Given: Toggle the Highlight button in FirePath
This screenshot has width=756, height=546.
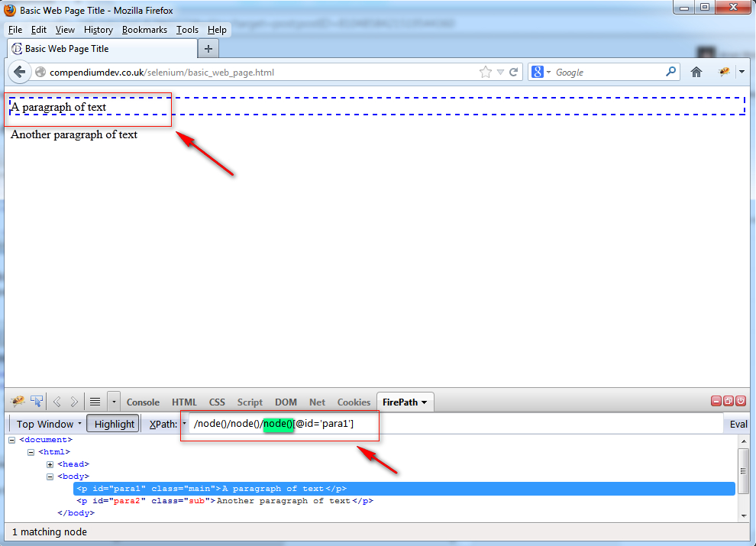Looking at the screenshot, I should (x=112, y=423).
